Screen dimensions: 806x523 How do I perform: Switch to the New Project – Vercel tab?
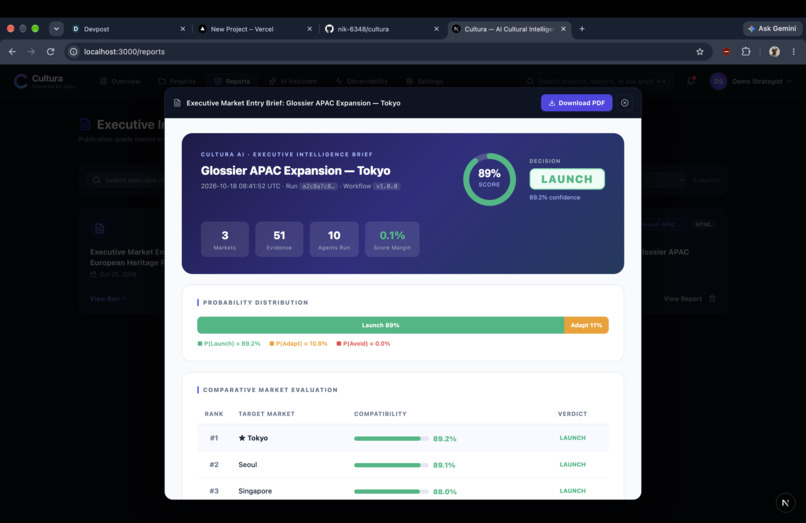(255, 29)
